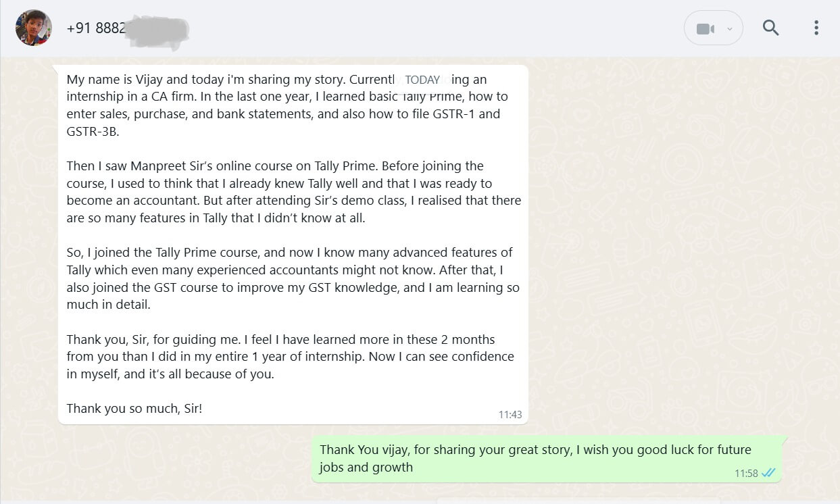840x504 pixels.
Task: Click the blue double-tick read receipt
Action: point(768,473)
